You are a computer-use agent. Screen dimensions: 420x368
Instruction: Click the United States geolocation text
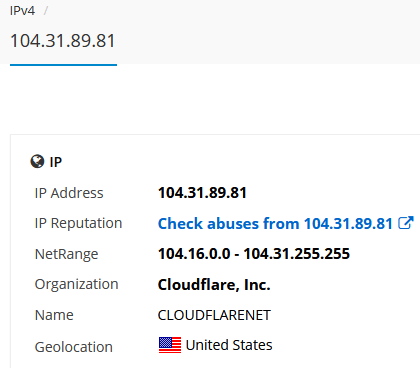(229, 345)
